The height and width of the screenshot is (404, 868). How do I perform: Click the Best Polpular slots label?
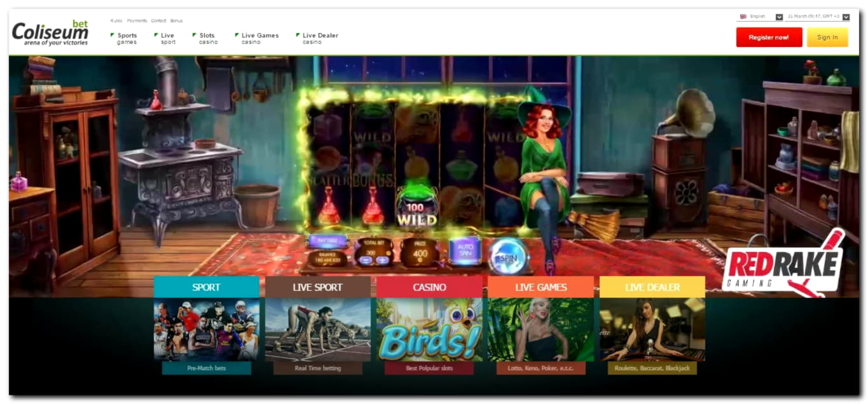429,368
